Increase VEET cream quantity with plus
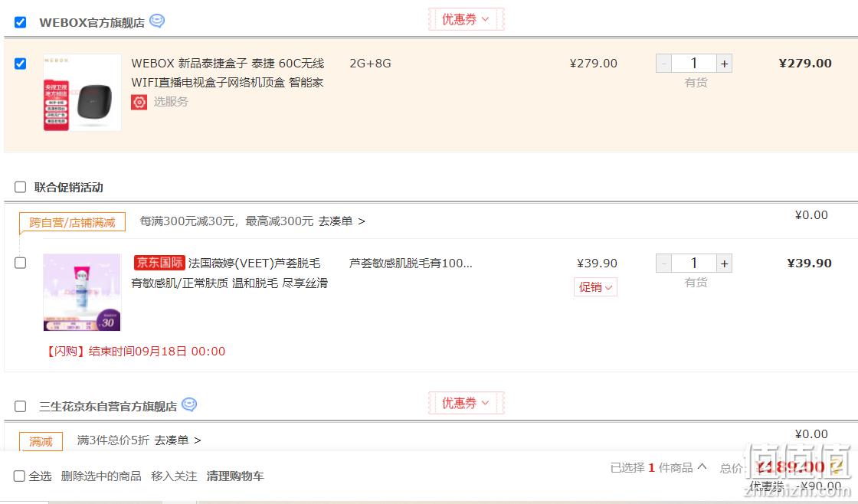 (724, 263)
